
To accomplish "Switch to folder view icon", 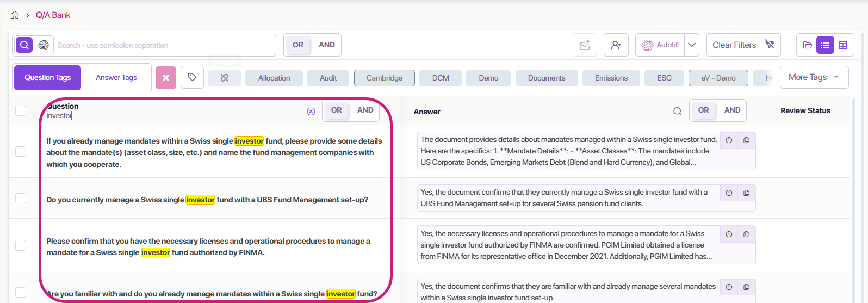I will [808, 45].
